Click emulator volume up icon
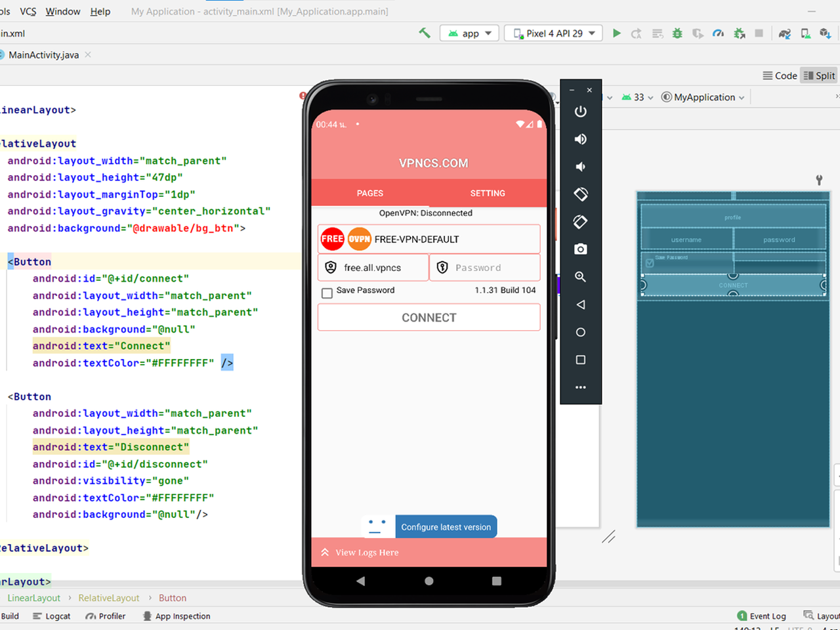Screen dimensions: 840x630 coord(580,139)
